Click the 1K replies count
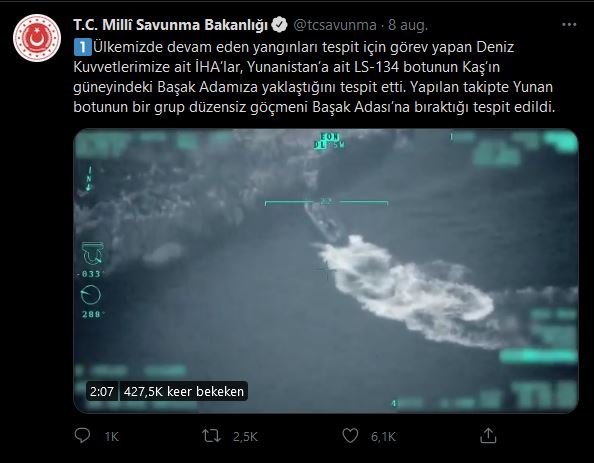 [112, 436]
